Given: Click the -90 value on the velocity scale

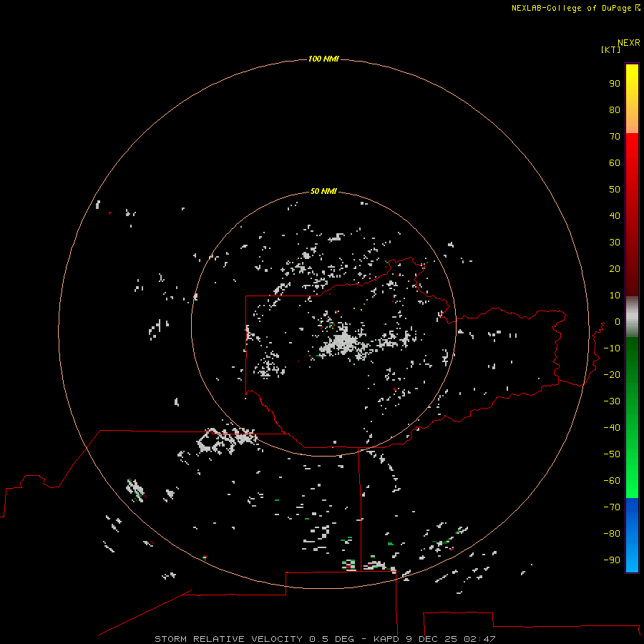Looking at the screenshot, I should click(612, 560).
